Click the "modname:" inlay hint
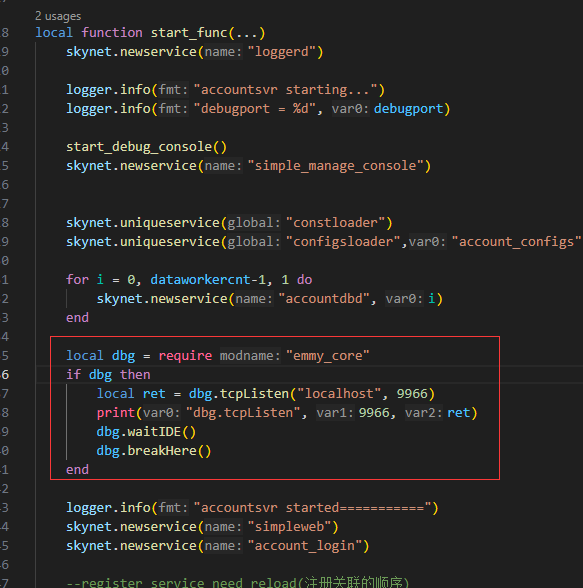This screenshot has width=583, height=588. point(250,356)
